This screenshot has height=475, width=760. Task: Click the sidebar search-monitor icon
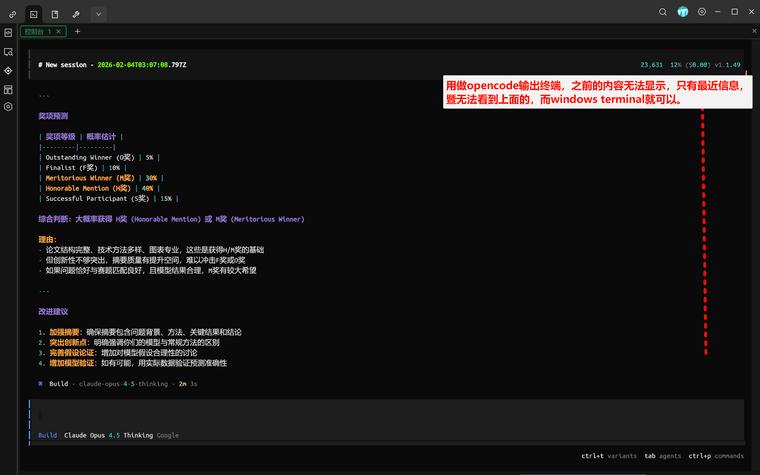[x=8, y=52]
